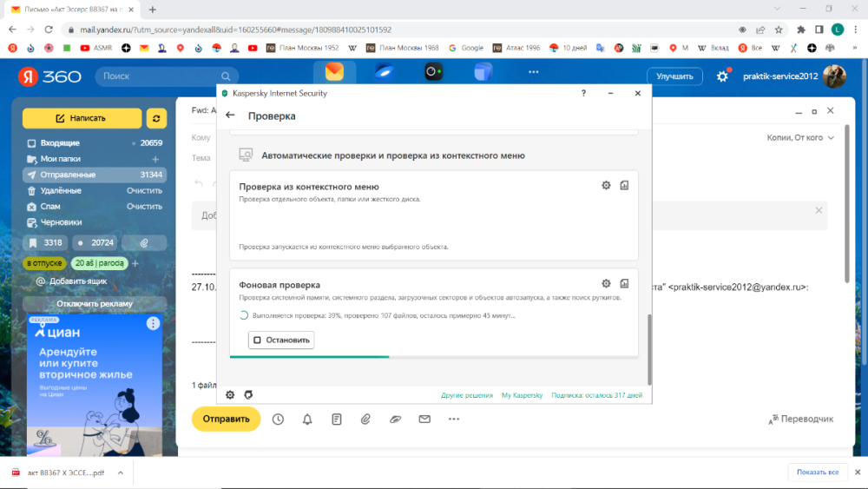Filter unread messages 20724
This screenshot has height=489, width=868.
click(95, 242)
